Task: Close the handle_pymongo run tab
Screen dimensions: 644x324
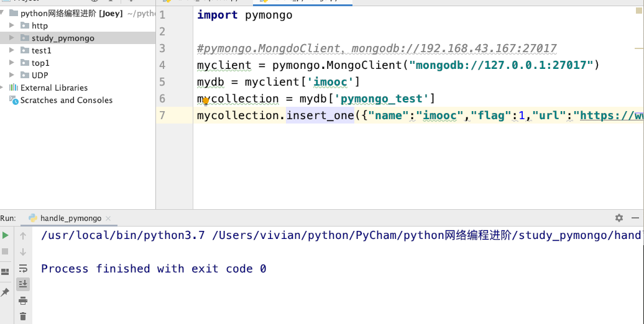Action: (108, 218)
